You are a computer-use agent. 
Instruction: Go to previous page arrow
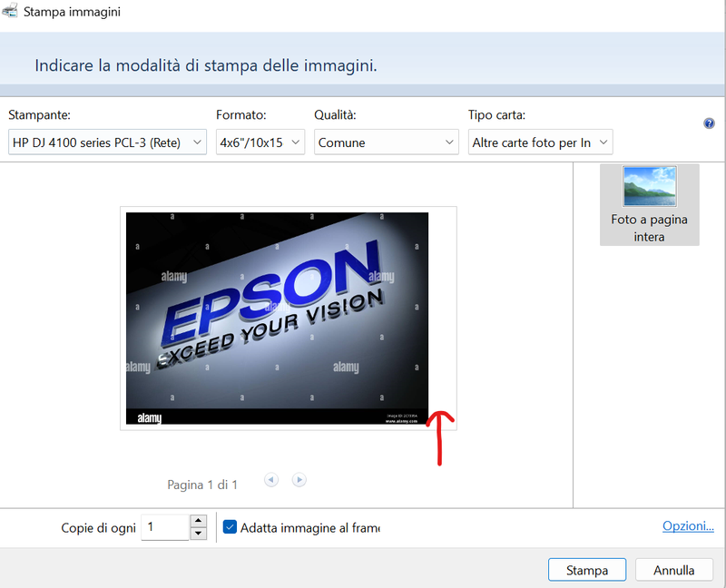tap(271, 480)
